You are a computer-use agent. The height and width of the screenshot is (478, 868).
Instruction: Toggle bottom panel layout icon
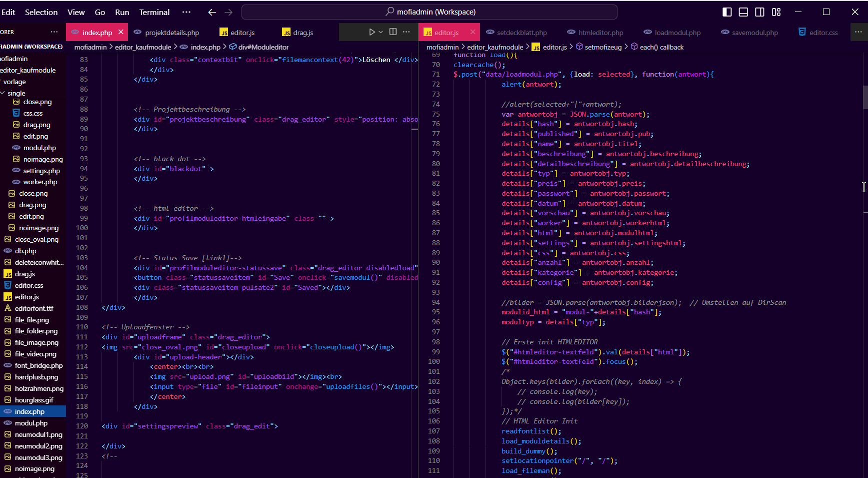(x=743, y=12)
